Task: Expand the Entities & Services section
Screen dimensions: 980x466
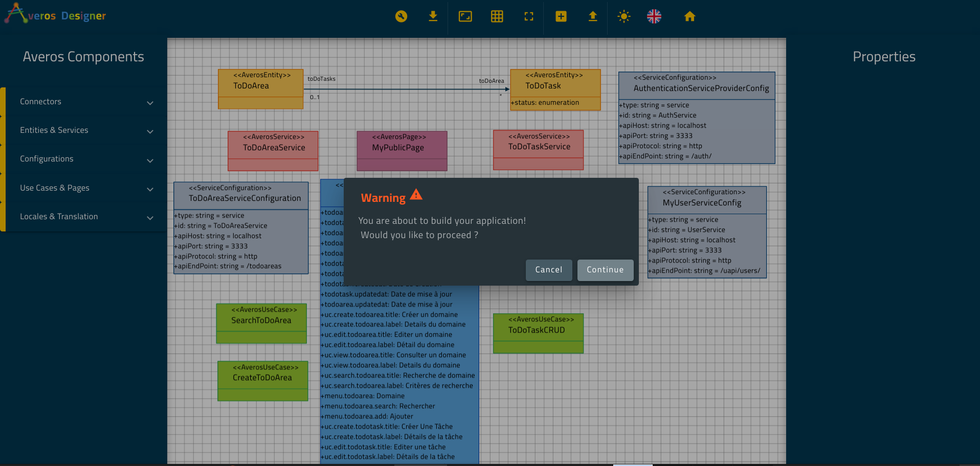Action: [x=86, y=130]
